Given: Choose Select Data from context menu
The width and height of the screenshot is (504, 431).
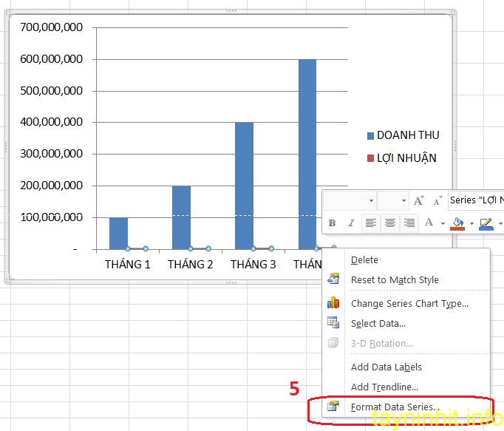Looking at the screenshot, I should click(x=378, y=323).
